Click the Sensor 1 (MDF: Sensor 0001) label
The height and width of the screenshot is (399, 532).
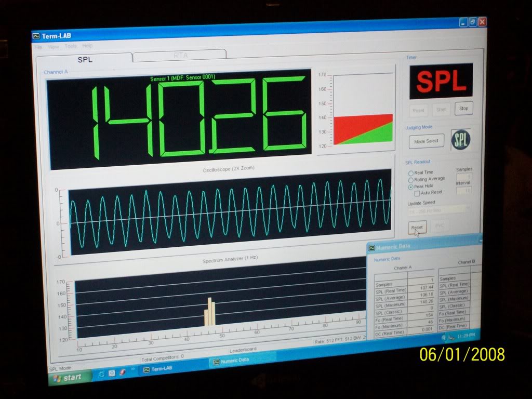[182, 78]
